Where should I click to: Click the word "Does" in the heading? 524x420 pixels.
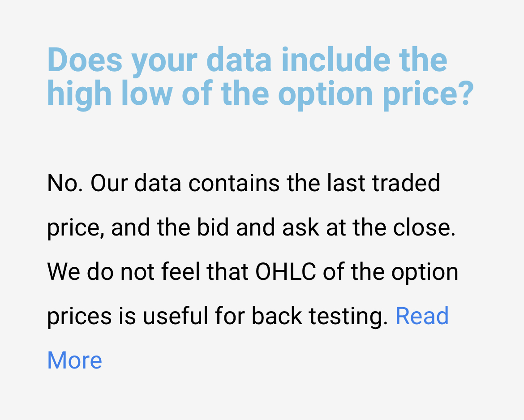coord(85,60)
